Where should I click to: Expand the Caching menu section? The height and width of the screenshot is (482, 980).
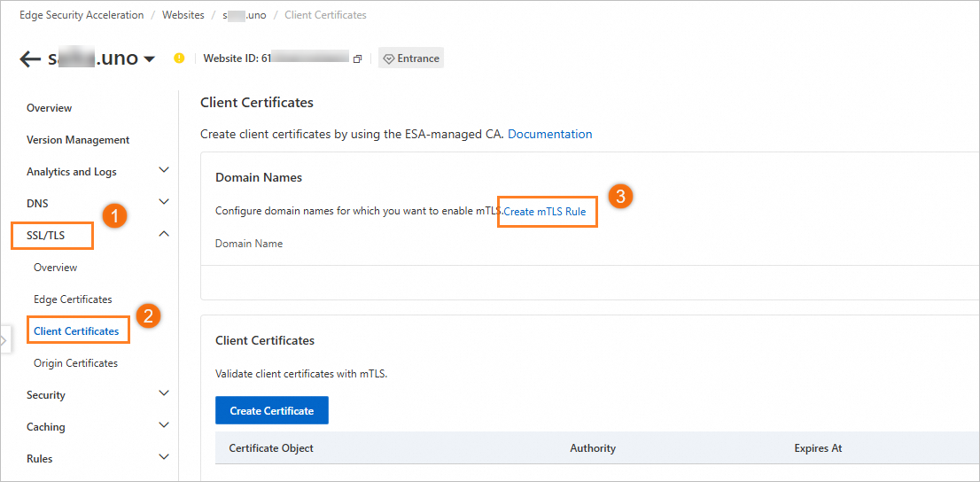164,425
